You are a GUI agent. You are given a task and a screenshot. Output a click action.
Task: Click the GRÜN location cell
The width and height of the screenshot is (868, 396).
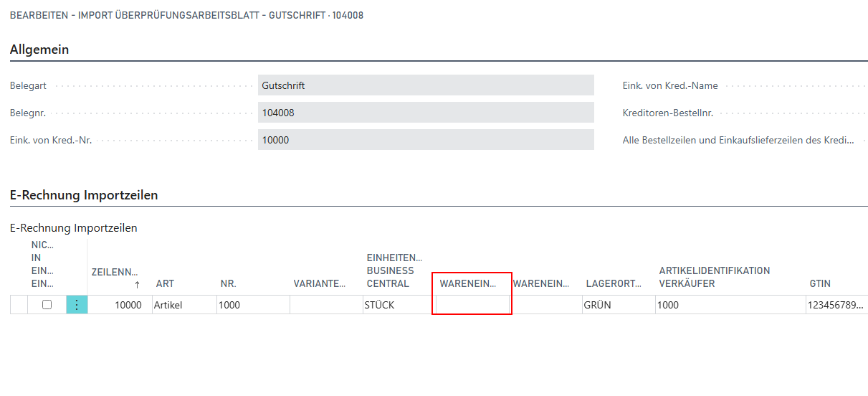(x=618, y=305)
